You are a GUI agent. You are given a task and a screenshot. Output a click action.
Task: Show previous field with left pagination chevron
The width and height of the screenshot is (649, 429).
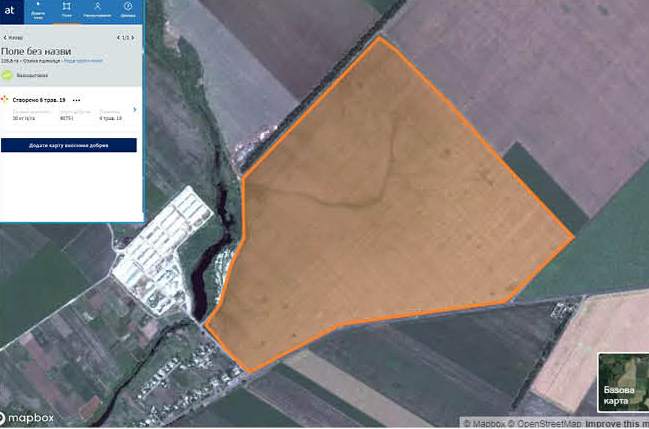(x=118, y=38)
